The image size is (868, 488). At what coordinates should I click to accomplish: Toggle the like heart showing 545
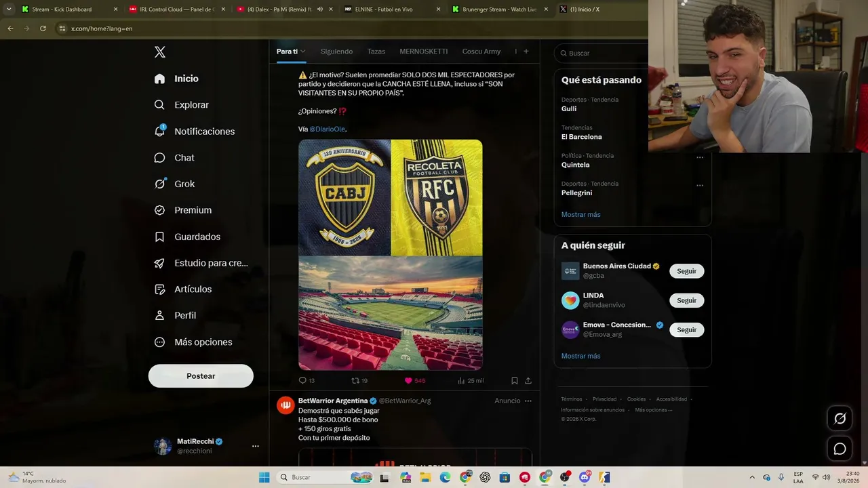pyautogui.click(x=415, y=381)
